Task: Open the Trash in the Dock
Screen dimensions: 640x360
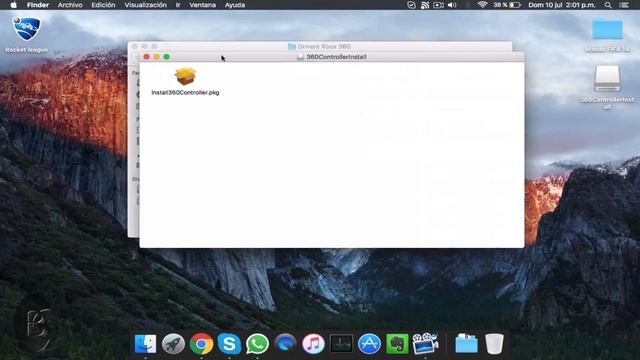Action: coord(494,344)
